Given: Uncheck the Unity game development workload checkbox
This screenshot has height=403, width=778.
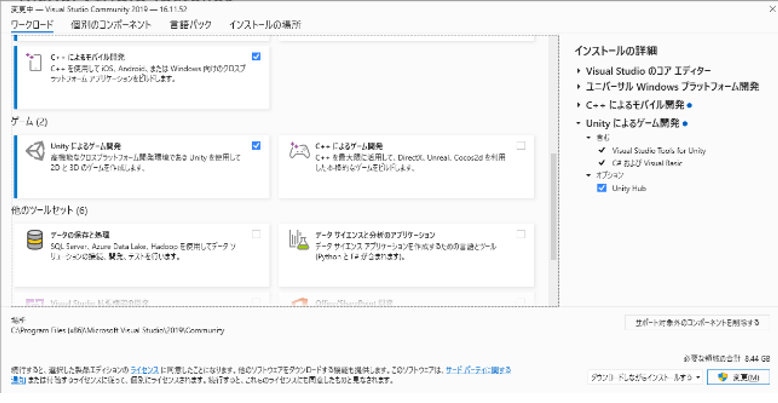Looking at the screenshot, I should [256, 145].
